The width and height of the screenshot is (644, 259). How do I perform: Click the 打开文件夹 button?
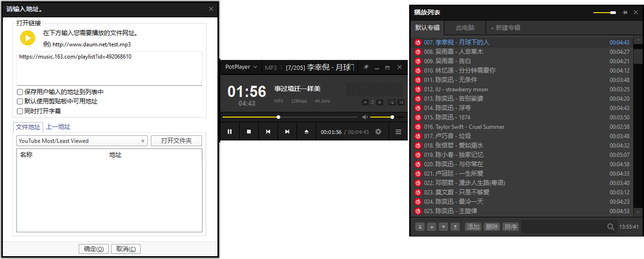[x=176, y=141]
